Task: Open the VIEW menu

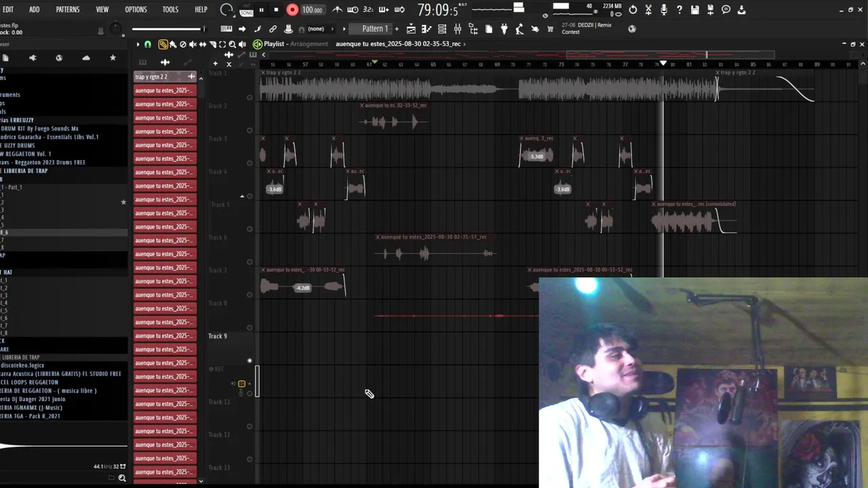Action: click(x=102, y=9)
